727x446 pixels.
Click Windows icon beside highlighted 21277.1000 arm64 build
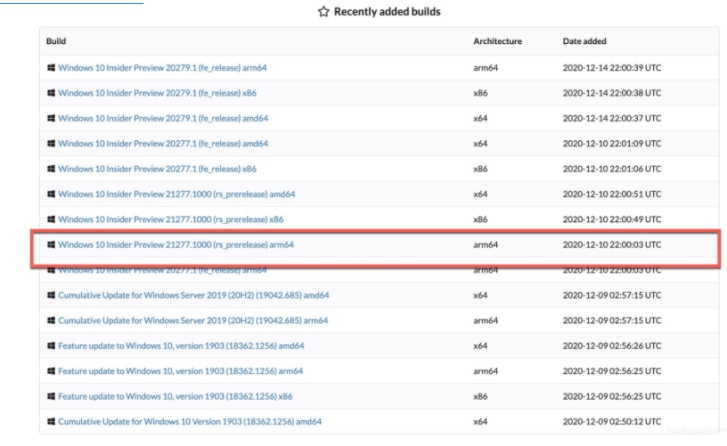pos(51,244)
